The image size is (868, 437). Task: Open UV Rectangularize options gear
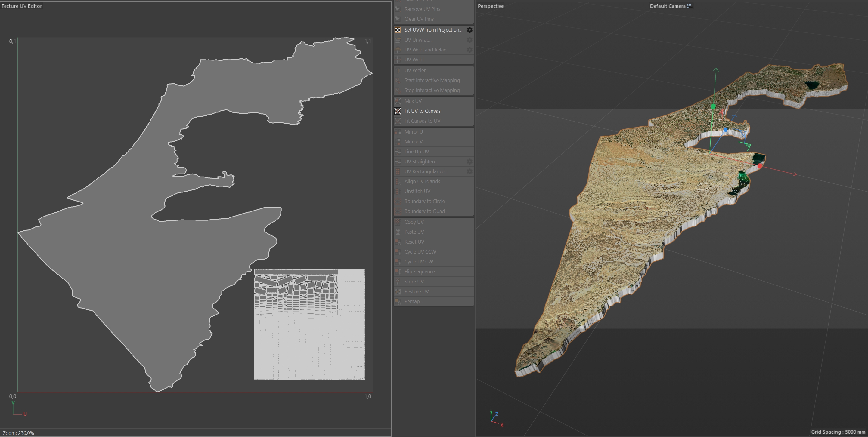click(470, 171)
